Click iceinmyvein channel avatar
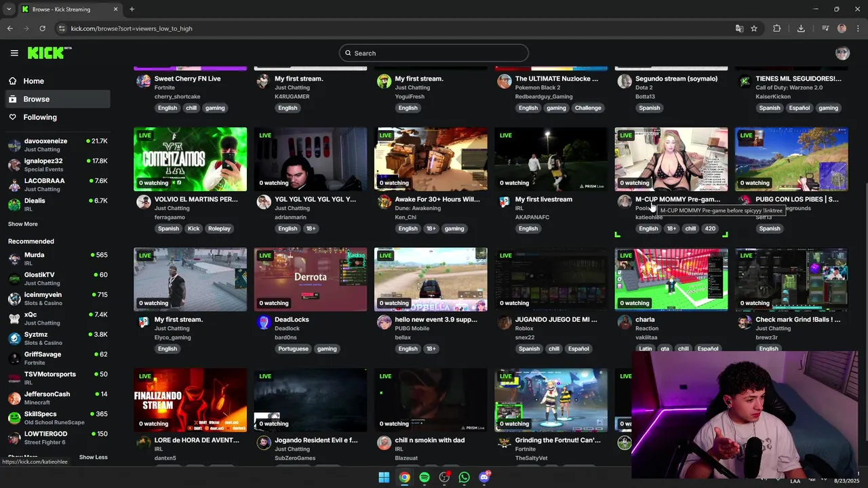This screenshot has height=488, width=868. click(x=14, y=298)
